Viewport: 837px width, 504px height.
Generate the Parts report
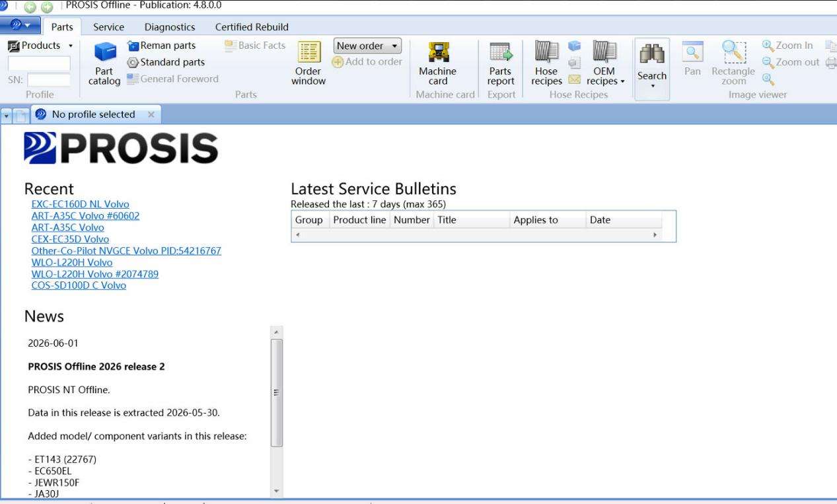501,63
